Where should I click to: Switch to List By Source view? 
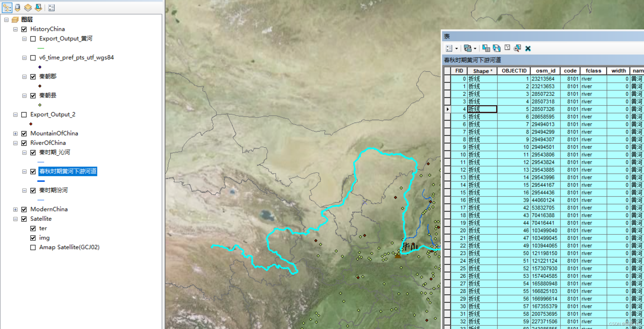18,8
